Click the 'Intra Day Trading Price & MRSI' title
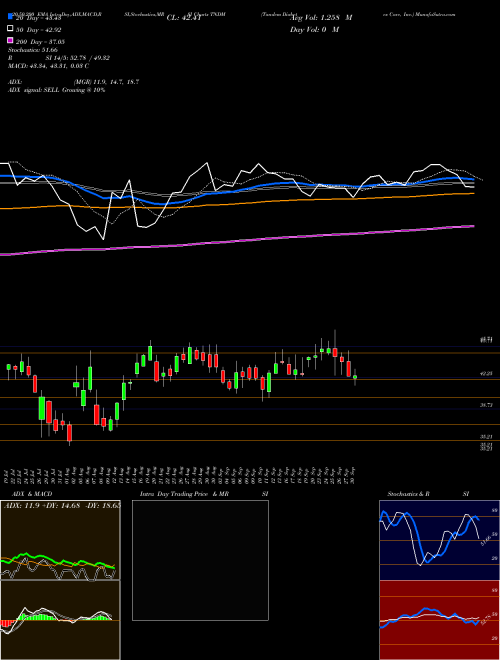The height and width of the screenshot is (660, 500). [x=204, y=494]
